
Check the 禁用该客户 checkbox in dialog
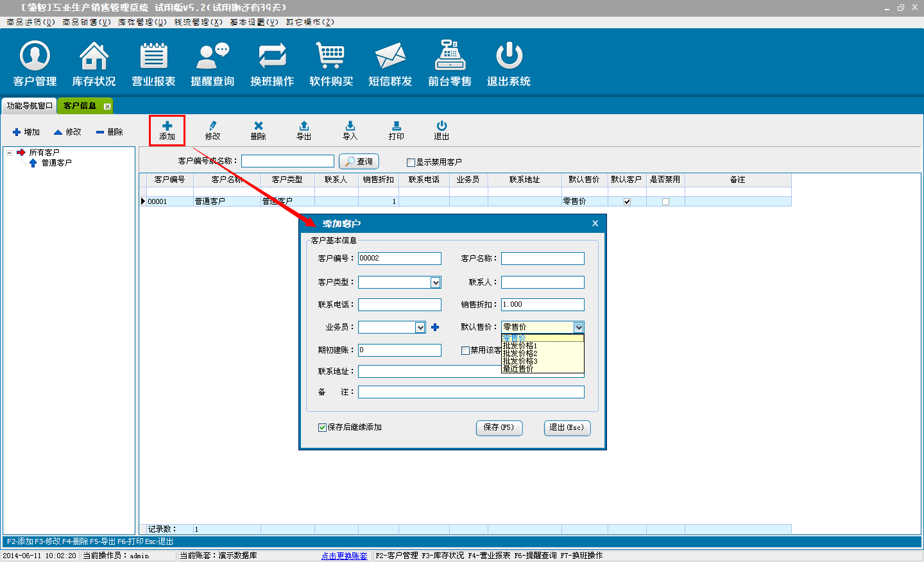pyautogui.click(x=466, y=350)
